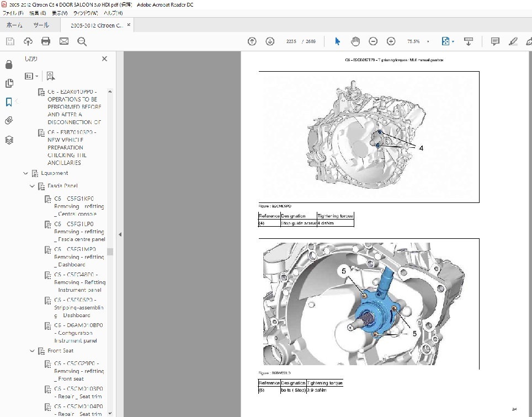Open the security lock panel icon
532x417 pixels.
click(x=9, y=65)
